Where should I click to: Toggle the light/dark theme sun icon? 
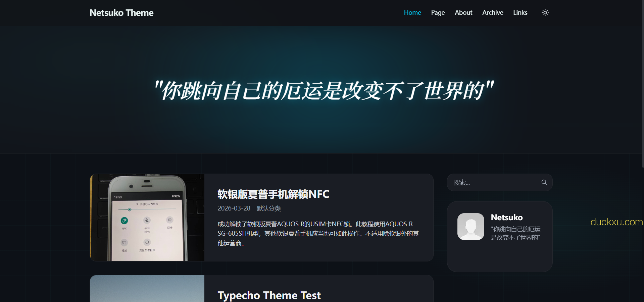coord(545,13)
